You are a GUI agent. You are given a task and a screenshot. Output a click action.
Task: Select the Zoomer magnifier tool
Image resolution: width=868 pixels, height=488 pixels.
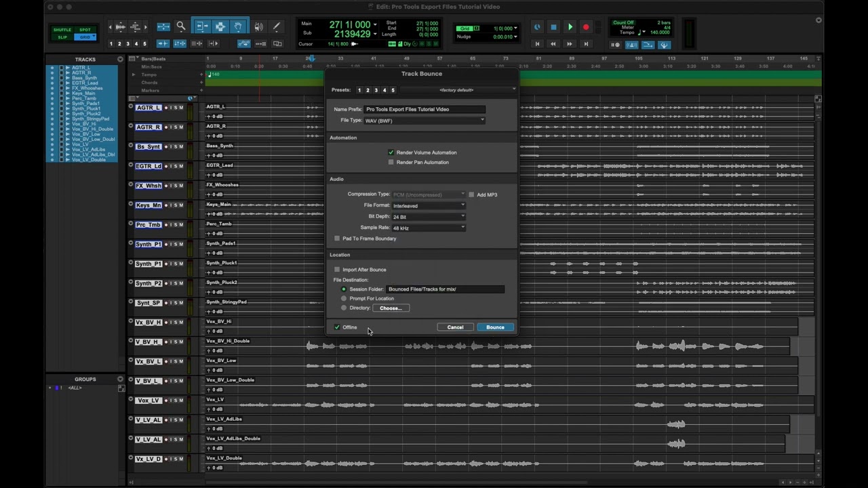(181, 26)
